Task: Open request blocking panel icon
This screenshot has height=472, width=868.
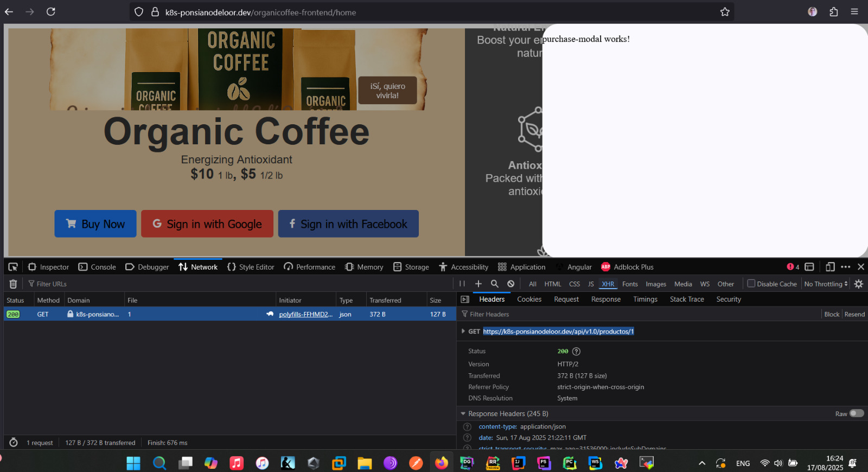Action: pos(510,284)
